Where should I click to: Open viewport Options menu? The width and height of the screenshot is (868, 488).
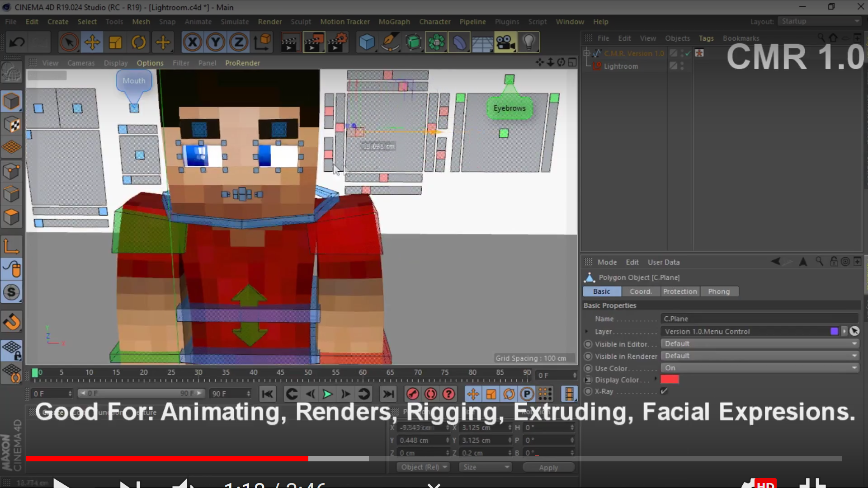(x=150, y=63)
